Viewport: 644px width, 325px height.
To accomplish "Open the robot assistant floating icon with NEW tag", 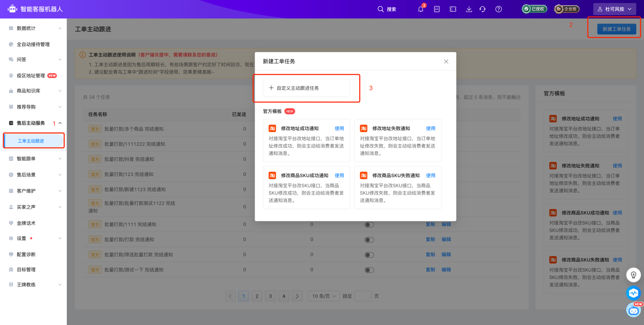I will (633, 310).
